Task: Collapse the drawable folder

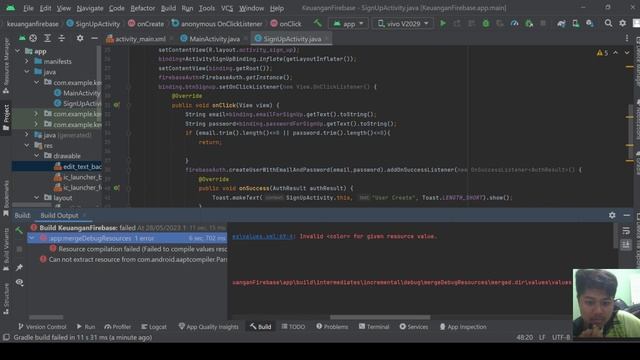Action: pyautogui.click(x=37, y=156)
